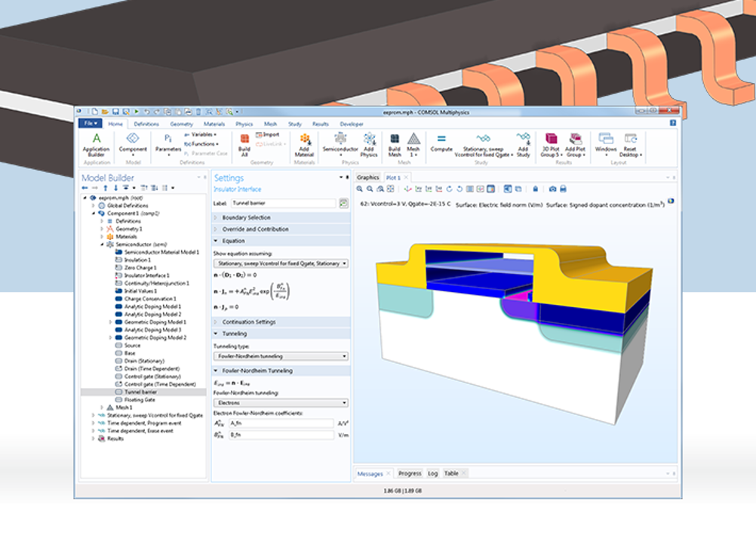Collapse the Equation section
The width and height of the screenshot is (756, 557).
[281, 241]
